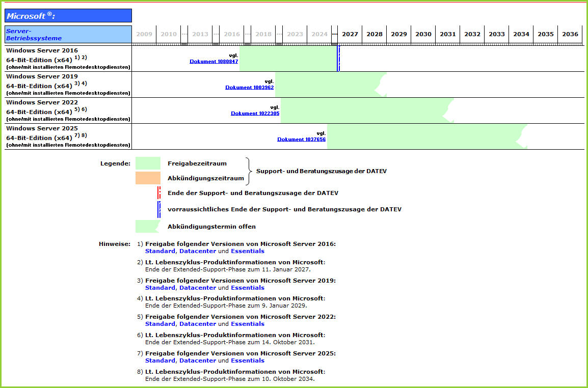Click blue end marker in Server 2016 timeline
The image size is (588, 388).
[x=339, y=59]
